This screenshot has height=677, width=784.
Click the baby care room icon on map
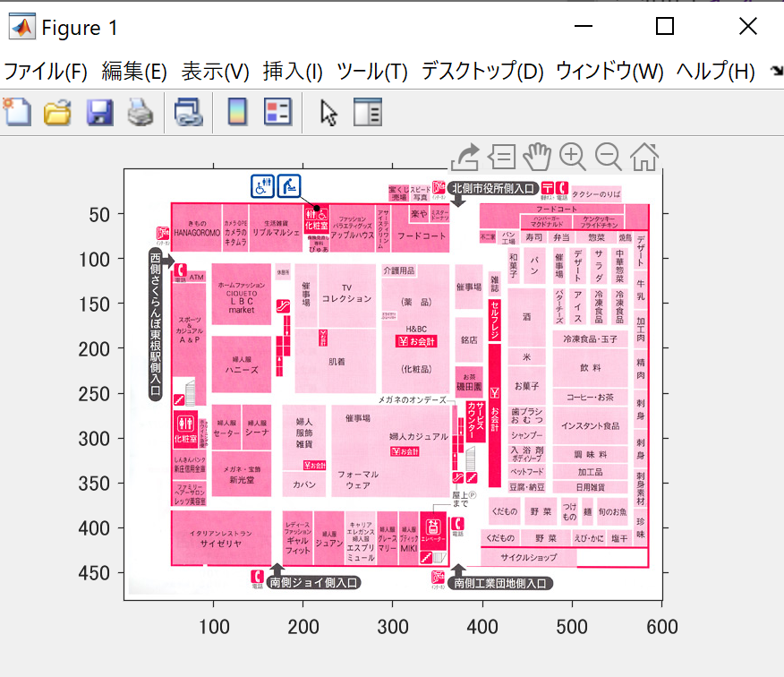[289, 186]
